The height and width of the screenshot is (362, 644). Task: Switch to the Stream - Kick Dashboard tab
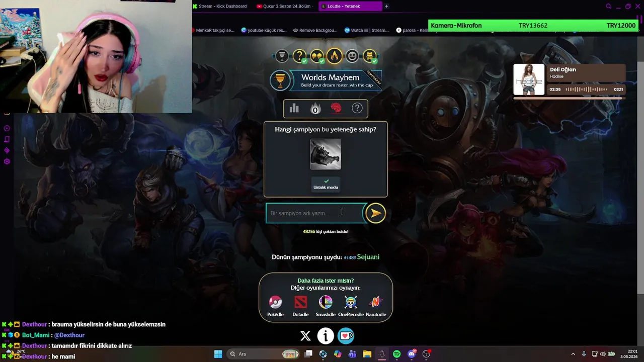(x=219, y=6)
